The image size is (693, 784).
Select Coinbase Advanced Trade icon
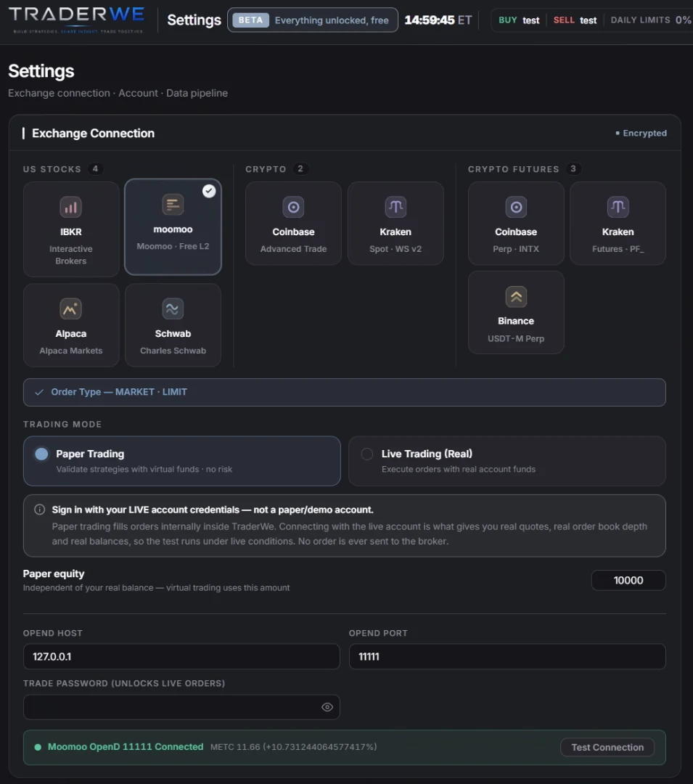293,207
